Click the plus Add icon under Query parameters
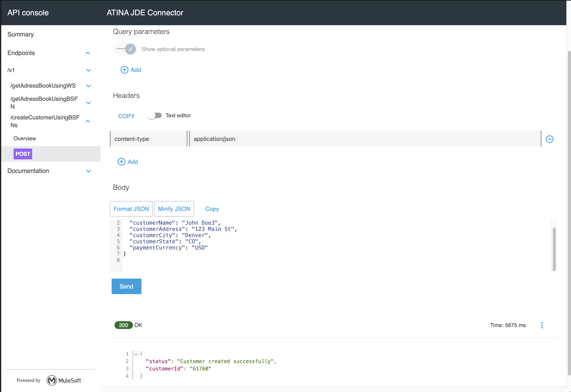 pyautogui.click(x=124, y=70)
